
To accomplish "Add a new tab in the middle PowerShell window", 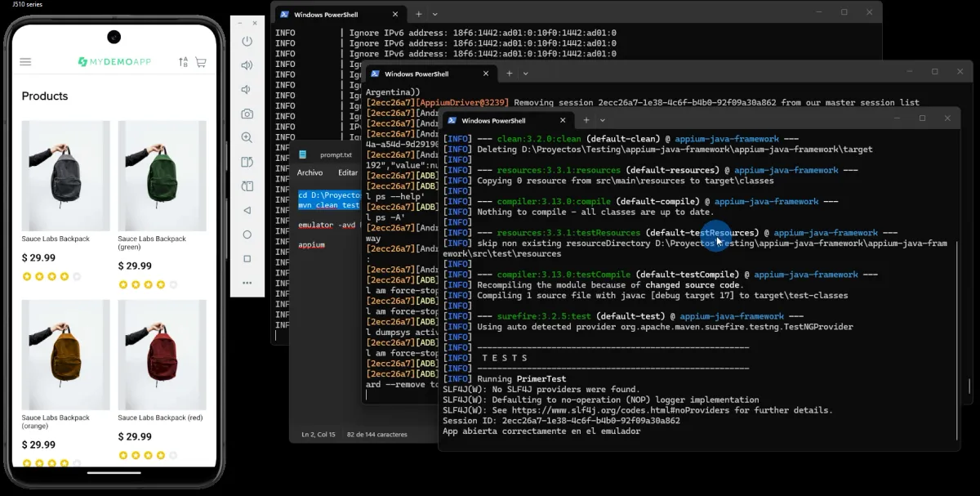I will click(509, 74).
